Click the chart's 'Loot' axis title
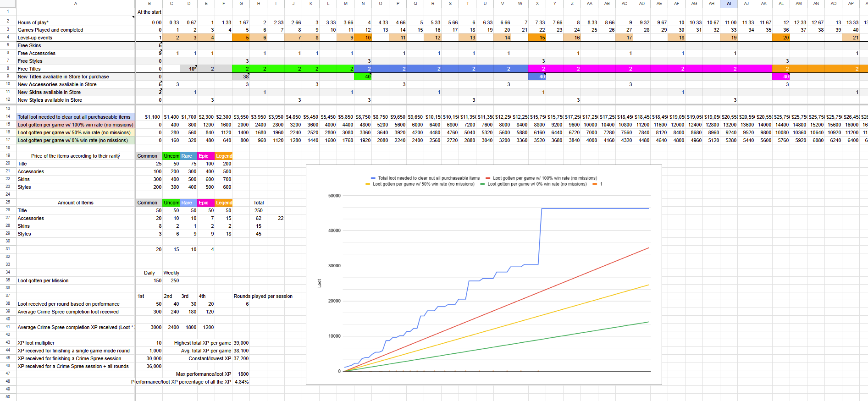This screenshot has height=401, width=868. tap(320, 283)
